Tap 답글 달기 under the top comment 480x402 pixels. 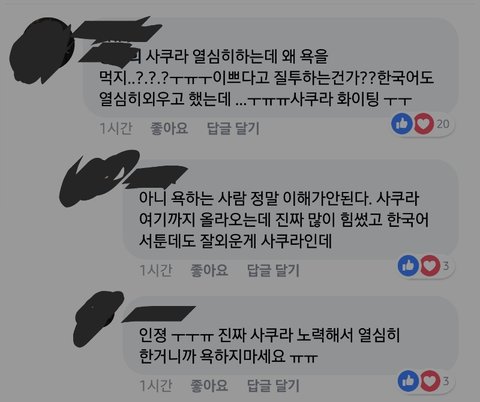click(233, 128)
